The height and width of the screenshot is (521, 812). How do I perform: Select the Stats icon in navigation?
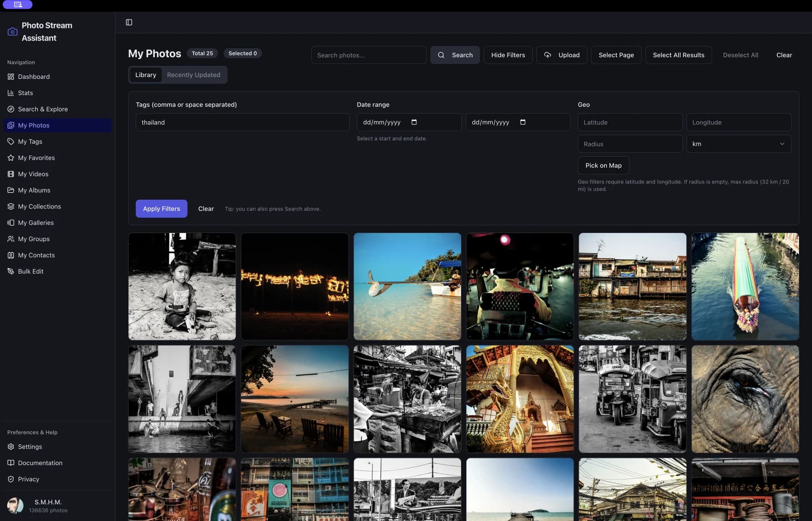click(11, 93)
